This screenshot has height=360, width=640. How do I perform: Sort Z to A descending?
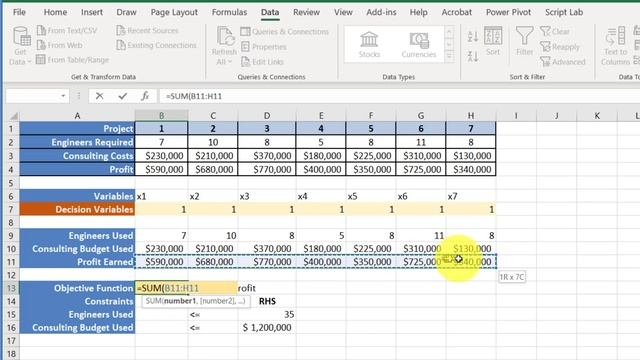(x=473, y=56)
